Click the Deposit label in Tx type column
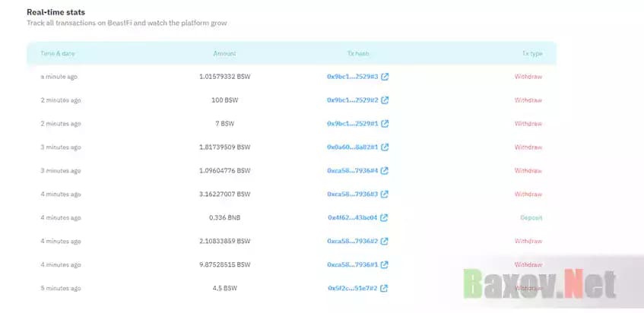Screen dimensions: 644x313 tap(530, 218)
